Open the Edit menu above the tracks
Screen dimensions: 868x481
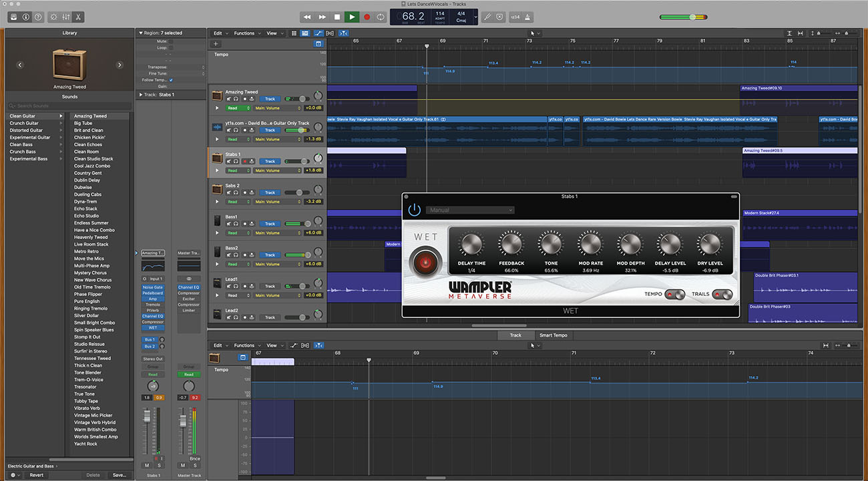218,33
